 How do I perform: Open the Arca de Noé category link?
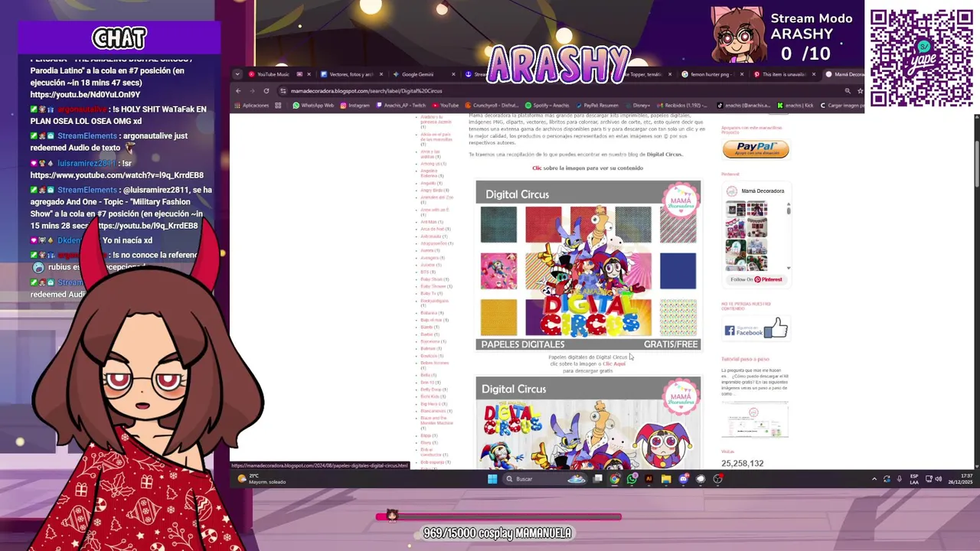432,229
